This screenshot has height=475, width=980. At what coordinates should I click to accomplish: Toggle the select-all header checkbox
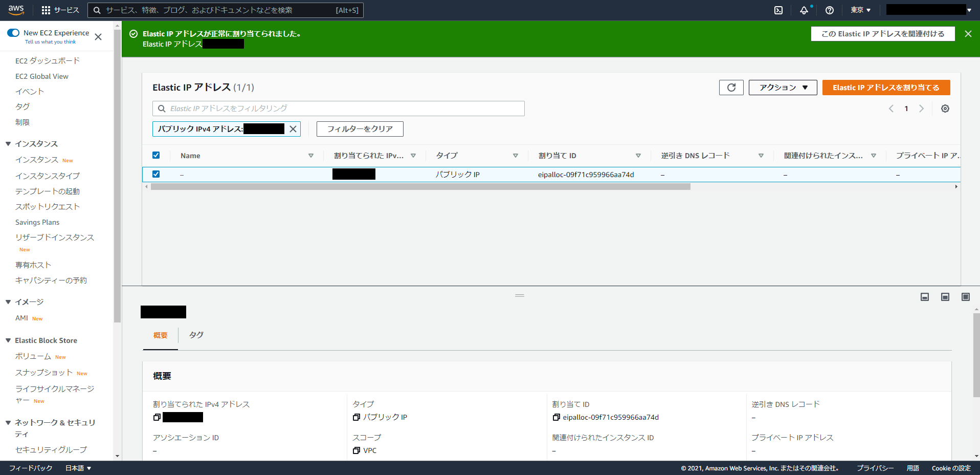coord(156,155)
